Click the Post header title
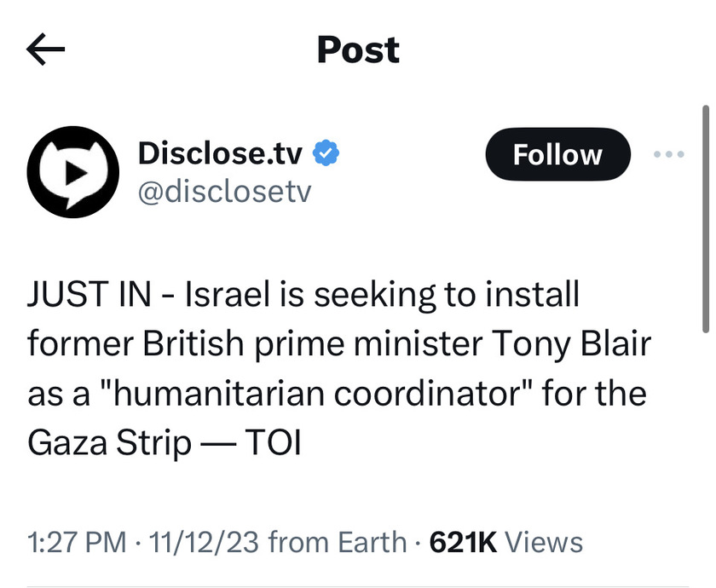Image resolution: width=716 pixels, height=588 pixels. point(358,49)
